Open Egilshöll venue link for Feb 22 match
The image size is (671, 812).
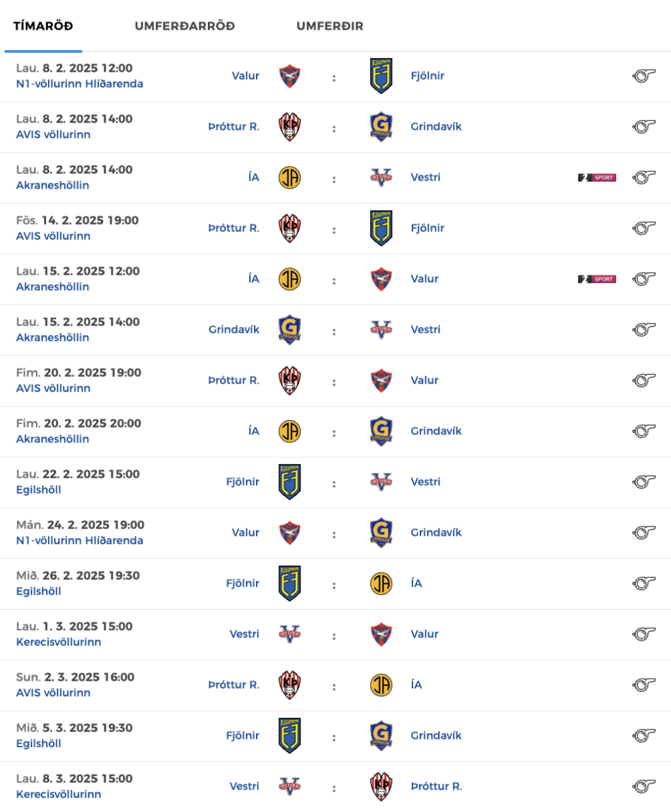pos(39,490)
